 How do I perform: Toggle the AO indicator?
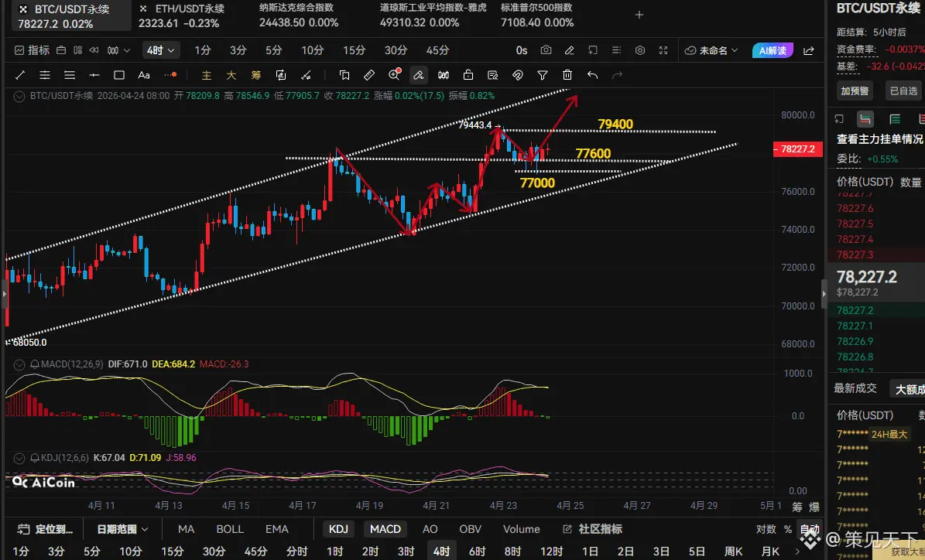[430, 529]
